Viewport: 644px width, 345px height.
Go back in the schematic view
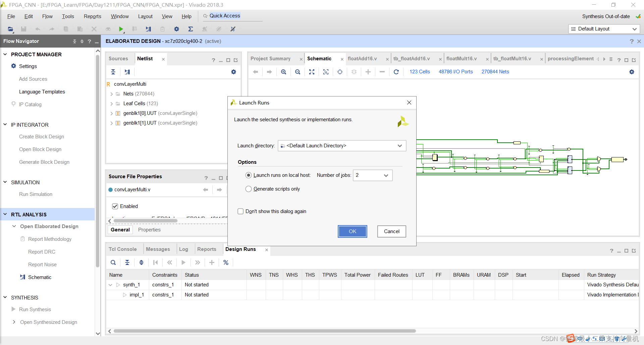point(256,72)
